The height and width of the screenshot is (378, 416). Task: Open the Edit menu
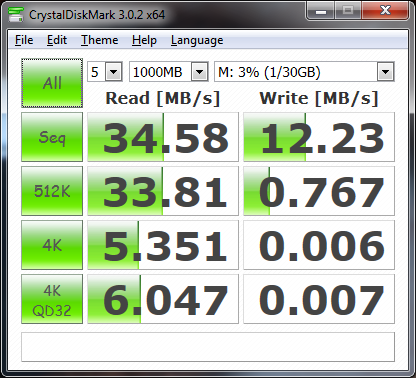click(x=57, y=40)
